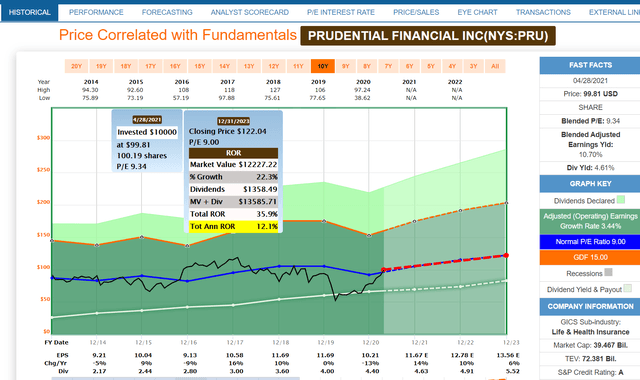640x380 pixels.
Task: Click the Market Value $12227.22 row
Action: 233,164
